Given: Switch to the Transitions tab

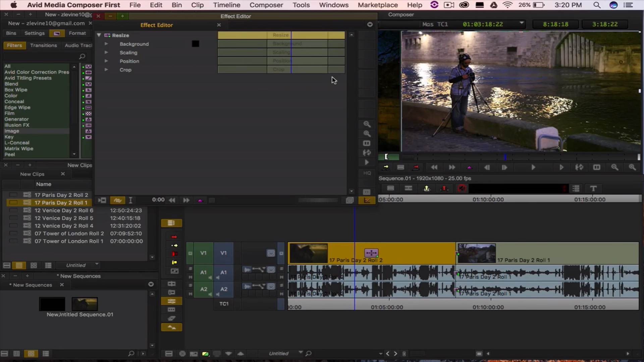Looking at the screenshot, I should (x=43, y=45).
